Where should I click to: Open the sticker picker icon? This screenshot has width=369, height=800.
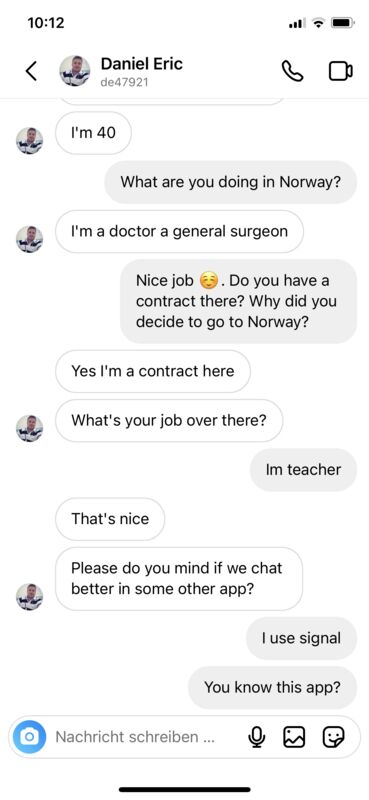click(334, 737)
